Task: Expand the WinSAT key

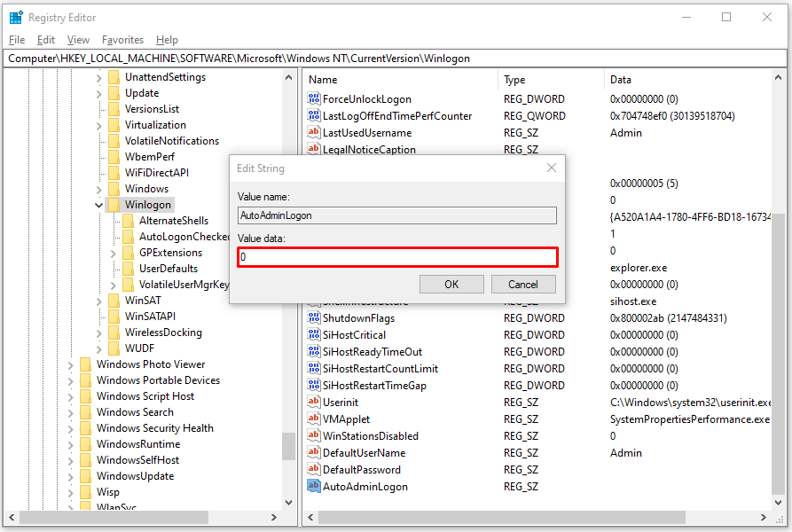Action: 99,301
